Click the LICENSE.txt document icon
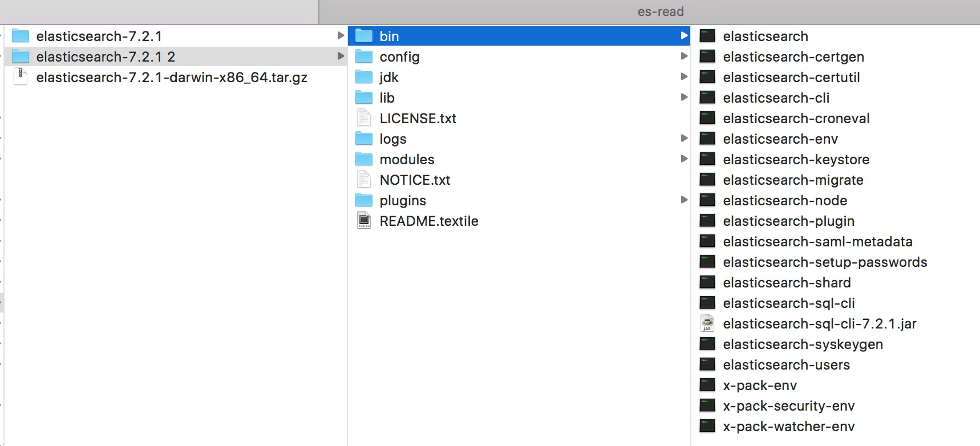 point(364,118)
